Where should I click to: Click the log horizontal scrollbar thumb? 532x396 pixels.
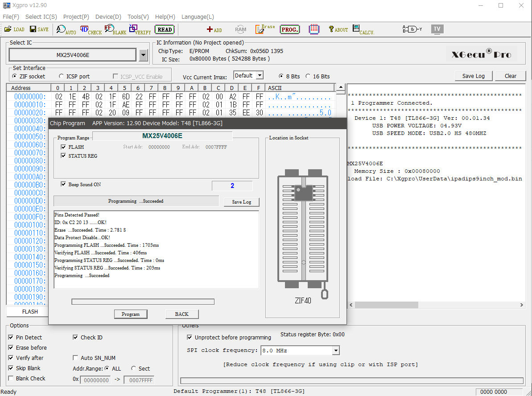[387, 305]
